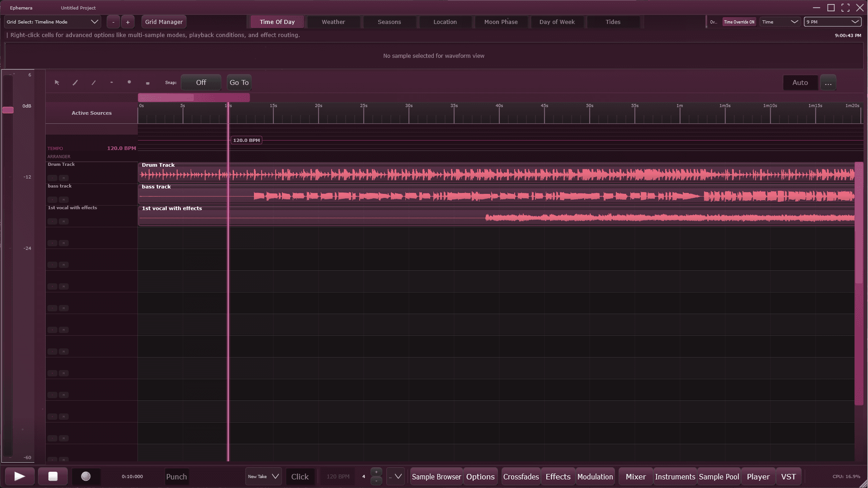The width and height of the screenshot is (868, 488).
Task: Select the round dot tool
Action: coord(129,82)
